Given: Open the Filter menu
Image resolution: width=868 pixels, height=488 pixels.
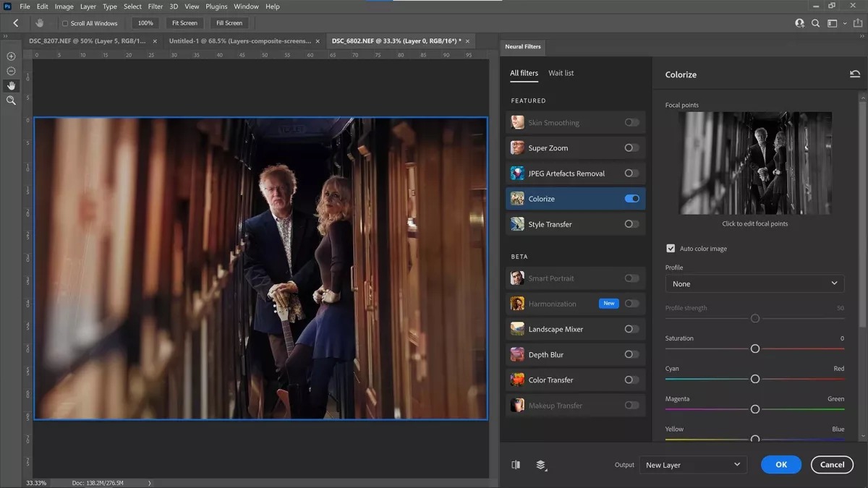Looking at the screenshot, I should pyautogui.click(x=156, y=7).
